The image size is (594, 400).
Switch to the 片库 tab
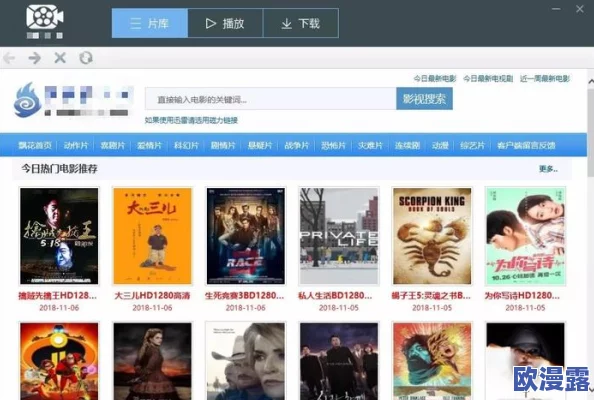[150, 23]
